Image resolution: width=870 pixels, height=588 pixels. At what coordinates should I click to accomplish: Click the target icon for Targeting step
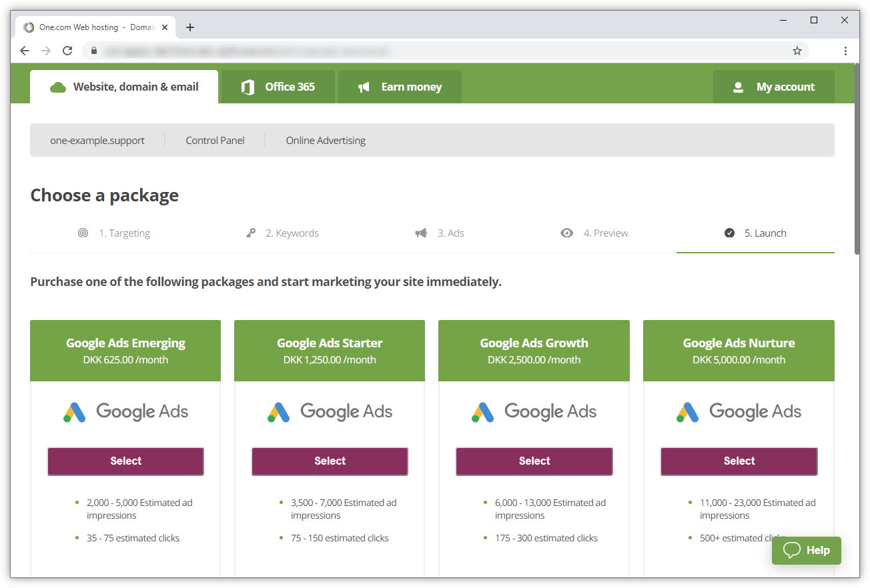[83, 233]
